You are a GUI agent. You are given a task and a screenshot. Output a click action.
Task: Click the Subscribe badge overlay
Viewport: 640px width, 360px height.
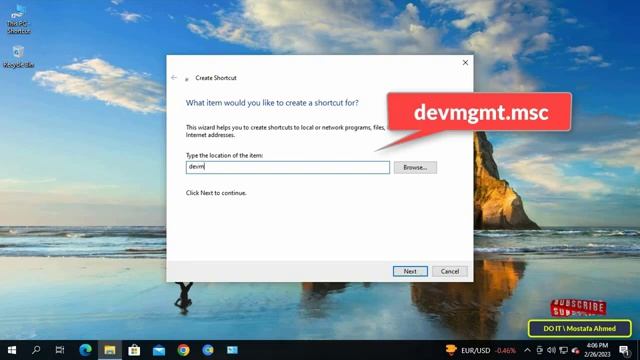(x=578, y=307)
